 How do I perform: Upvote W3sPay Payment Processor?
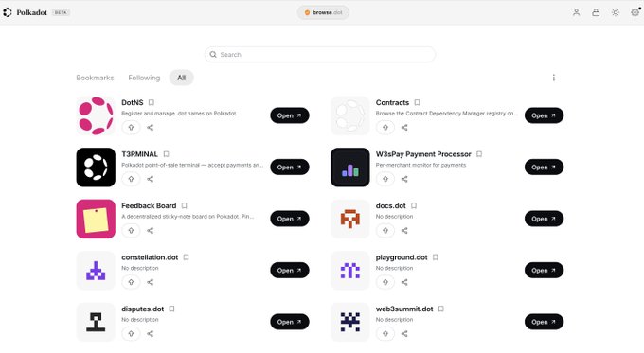coord(385,179)
